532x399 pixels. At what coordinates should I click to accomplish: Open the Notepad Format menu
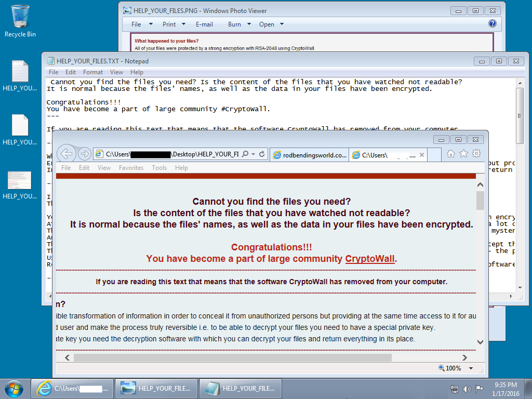93,72
